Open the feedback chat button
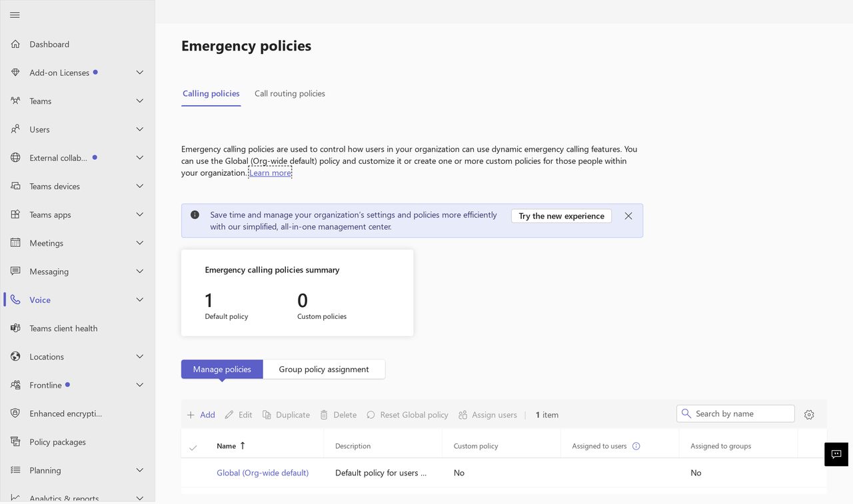 (x=836, y=454)
